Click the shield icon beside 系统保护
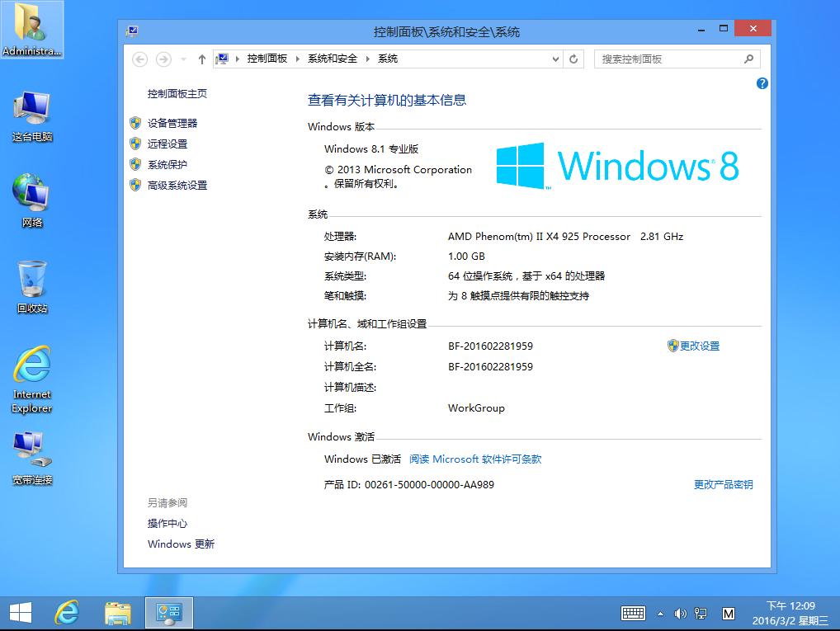This screenshot has width=840, height=631. tap(135, 164)
